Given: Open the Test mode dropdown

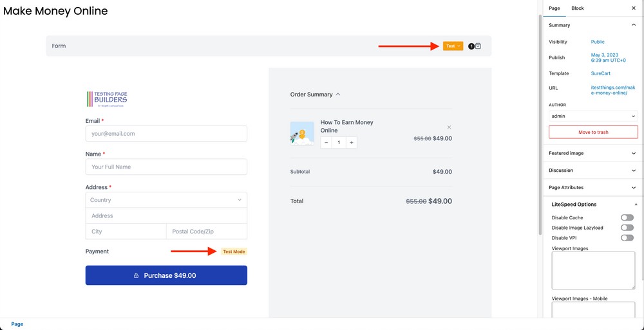Looking at the screenshot, I should tap(453, 46).
